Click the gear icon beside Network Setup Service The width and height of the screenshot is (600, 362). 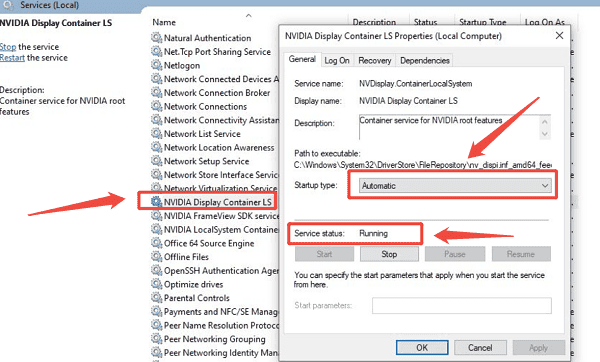[156, 161]
